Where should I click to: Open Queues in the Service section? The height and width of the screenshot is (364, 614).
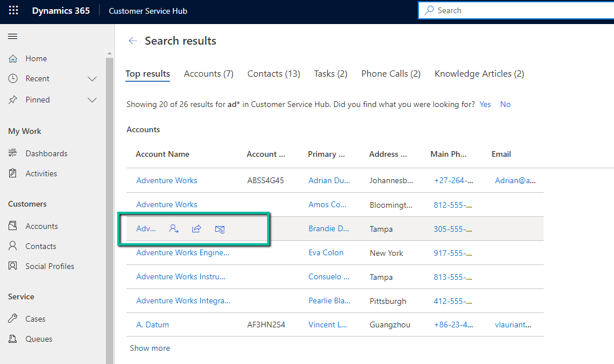tap(38, 339)
